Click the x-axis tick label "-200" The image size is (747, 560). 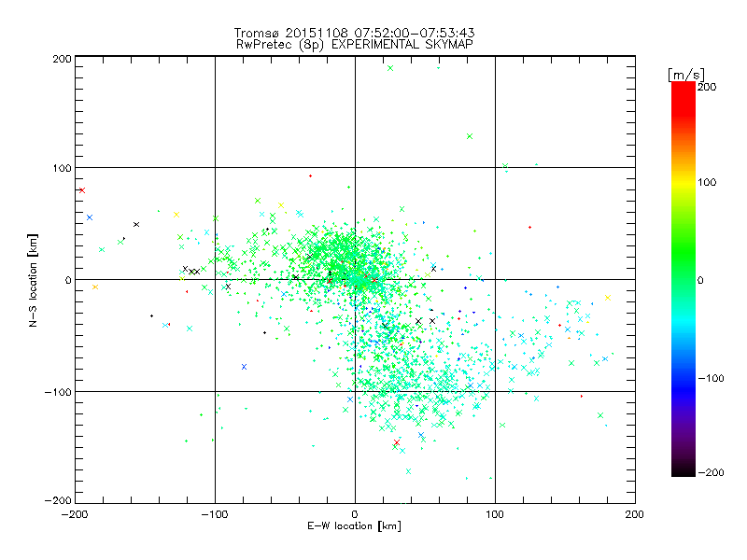pyautogui.click(x=75, y=514)
